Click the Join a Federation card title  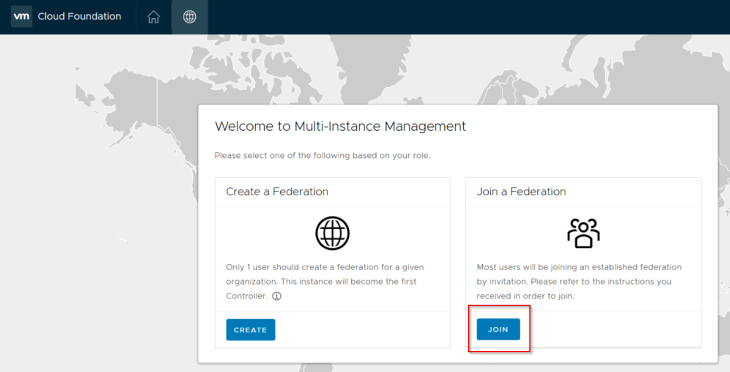click(521, 191)
